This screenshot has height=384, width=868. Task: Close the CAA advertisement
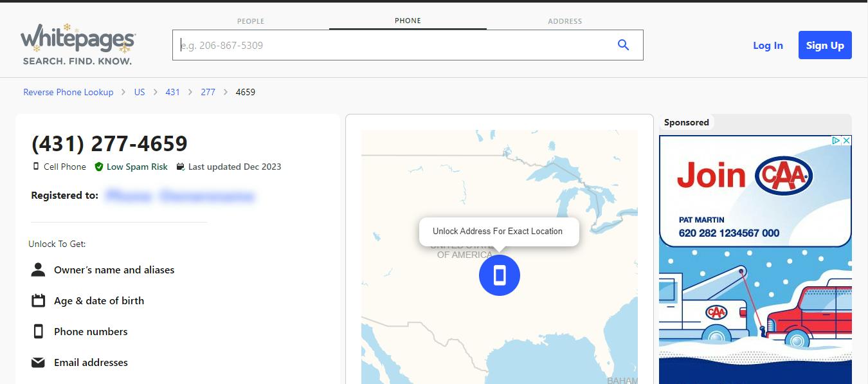(x=847, y=140)
